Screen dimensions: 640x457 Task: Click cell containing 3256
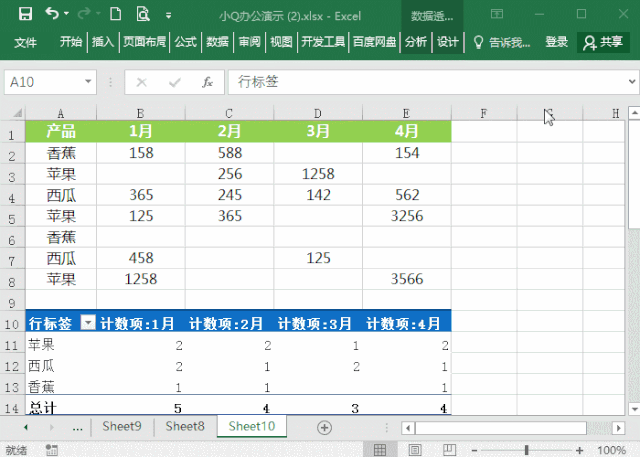point(407,216)
